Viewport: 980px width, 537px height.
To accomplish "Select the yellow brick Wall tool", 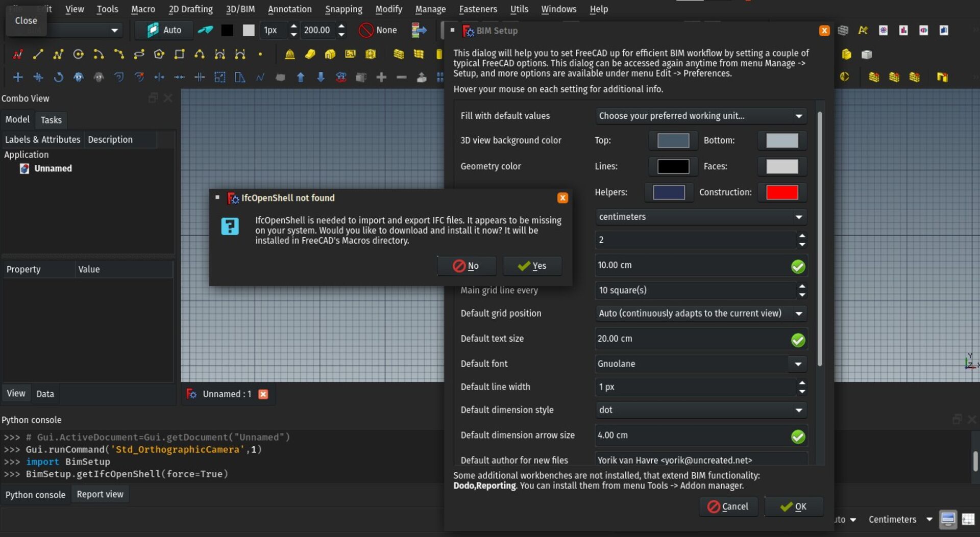I will point(399,54).
